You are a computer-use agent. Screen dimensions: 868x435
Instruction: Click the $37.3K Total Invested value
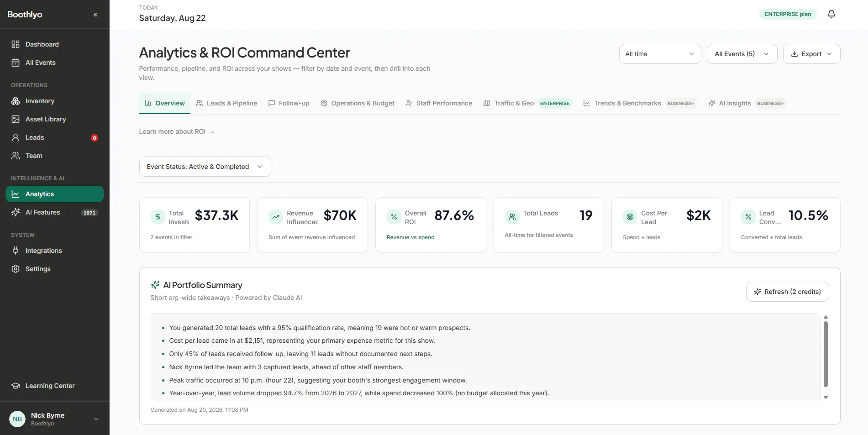217,215
